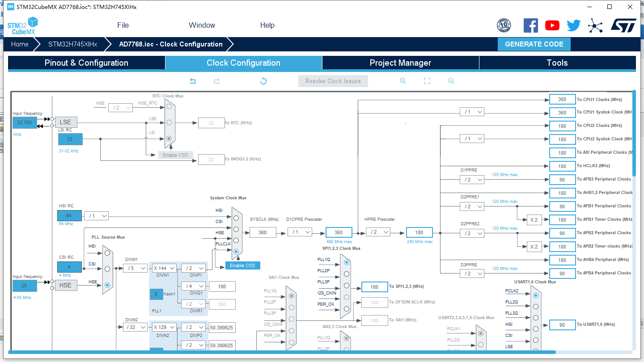Click the fit-to-screen best fit icon
Image resolution: width=644 pixels, height=362 pixels.
427,81
